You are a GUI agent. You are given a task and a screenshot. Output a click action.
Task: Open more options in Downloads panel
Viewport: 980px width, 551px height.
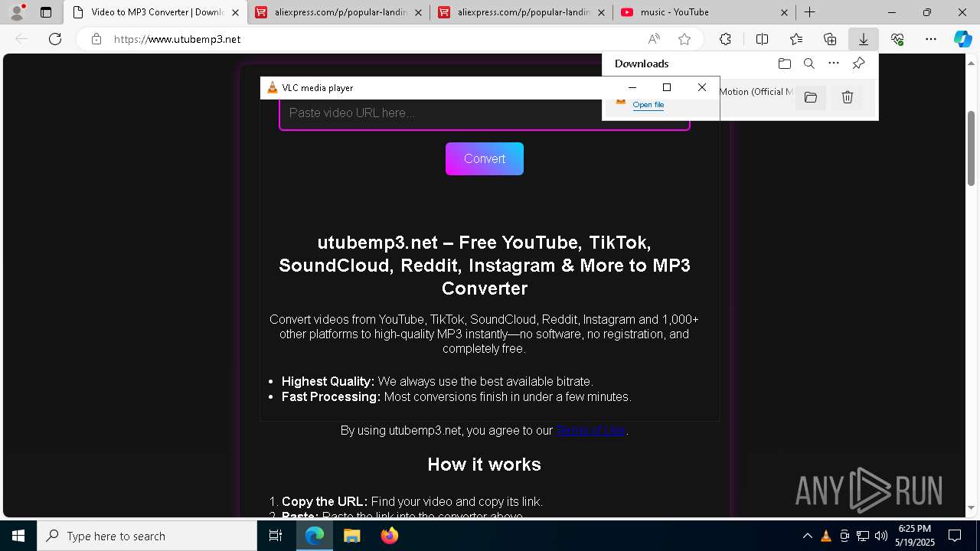[x=834, y=64]
